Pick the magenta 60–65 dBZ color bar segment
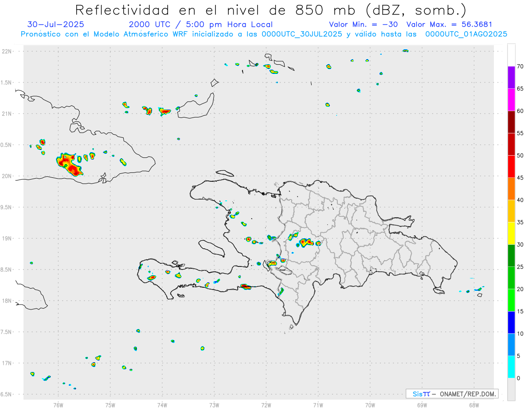The width and height of the screenshot is (532, 411). (511, 99)
